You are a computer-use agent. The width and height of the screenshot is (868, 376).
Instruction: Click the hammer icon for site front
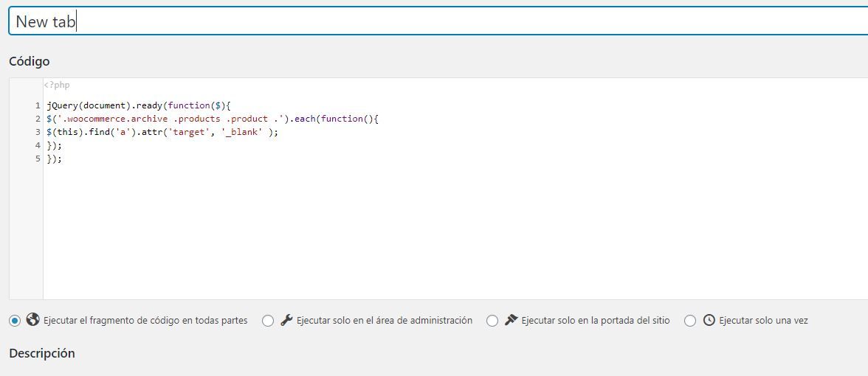point(511,320)
